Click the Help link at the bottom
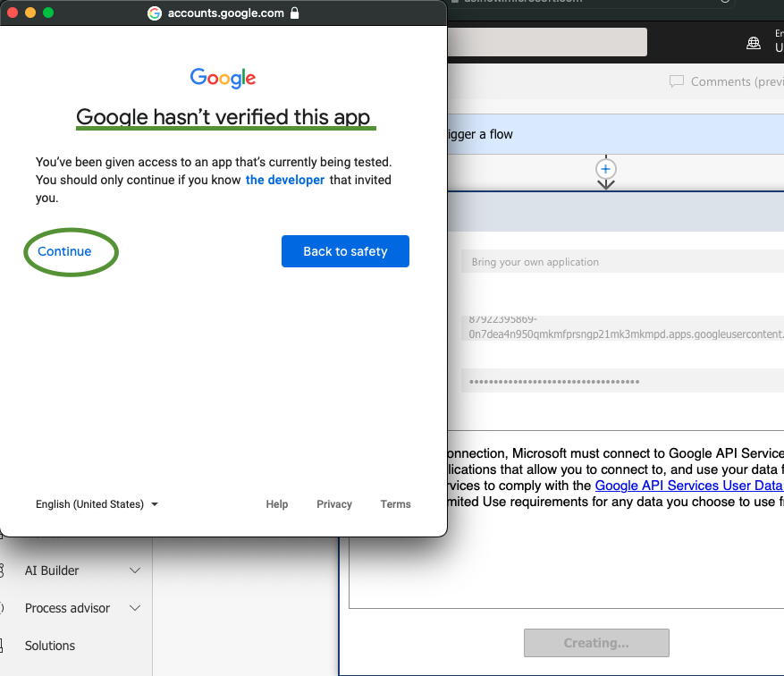 [x=277, y=503]
